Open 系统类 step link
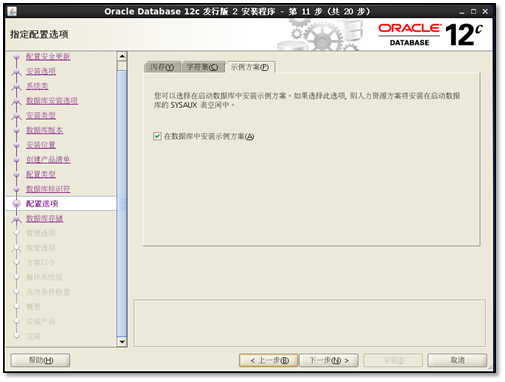Viewport: 505px width, 382px height. tap(37, 86)
